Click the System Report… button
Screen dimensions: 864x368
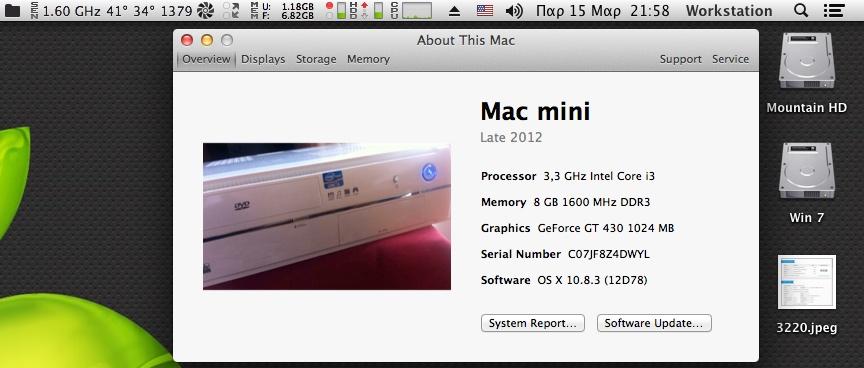coord(532,323)
